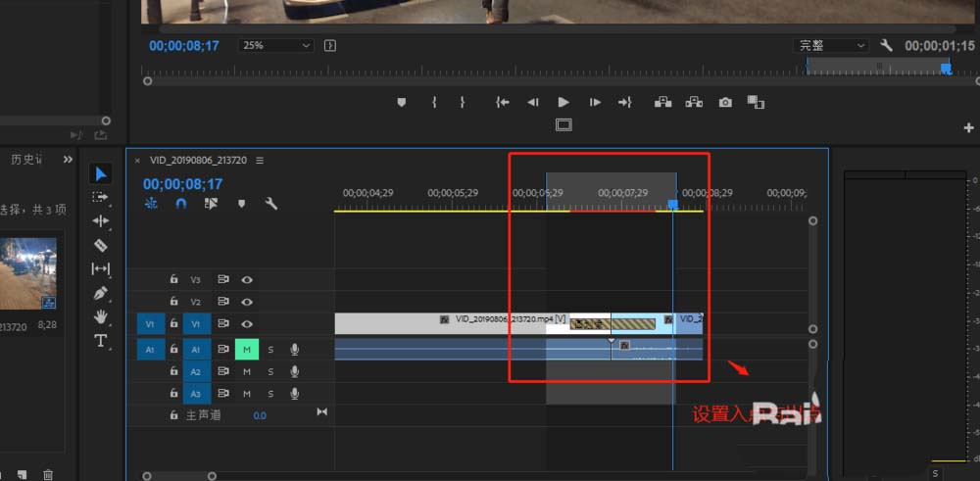Viewport: 980px width, 481px height.
Task: Switch to the 历史记录 tab
Action: pyautogui.click(x=25, y=159)
